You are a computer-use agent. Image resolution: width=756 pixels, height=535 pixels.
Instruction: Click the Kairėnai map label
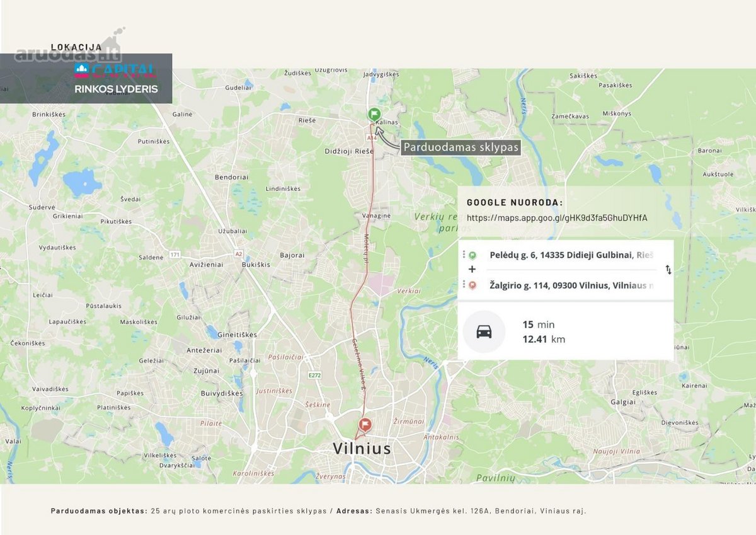(694, 385)
